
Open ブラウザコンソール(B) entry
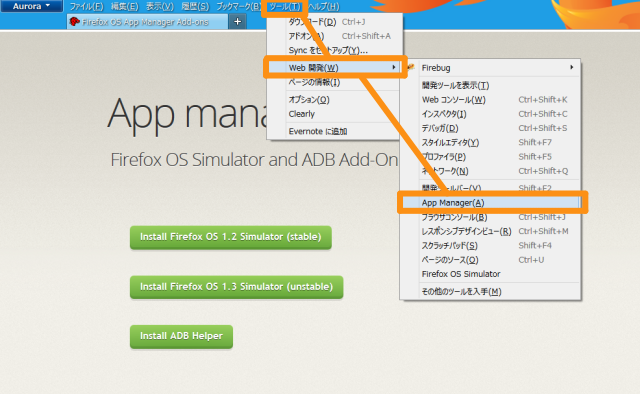[x=491, y=217]
